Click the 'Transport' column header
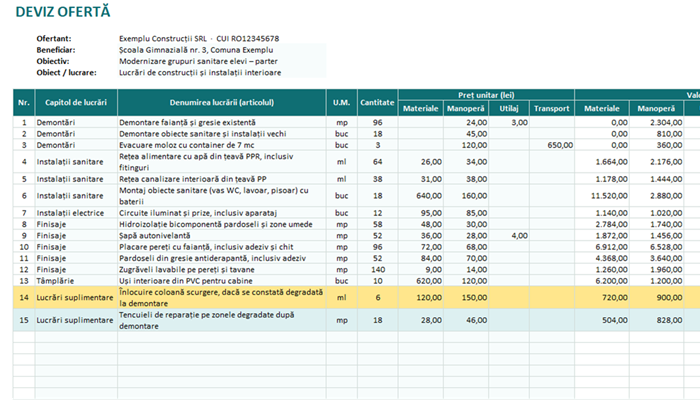The height and width of the screenshot is (400, 700). point(552,108)
